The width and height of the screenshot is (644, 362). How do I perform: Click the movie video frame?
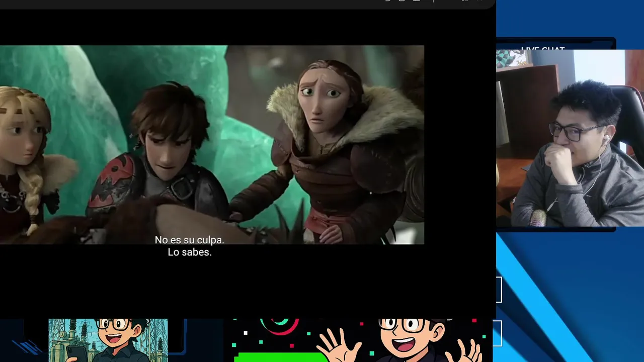[212, 145]
